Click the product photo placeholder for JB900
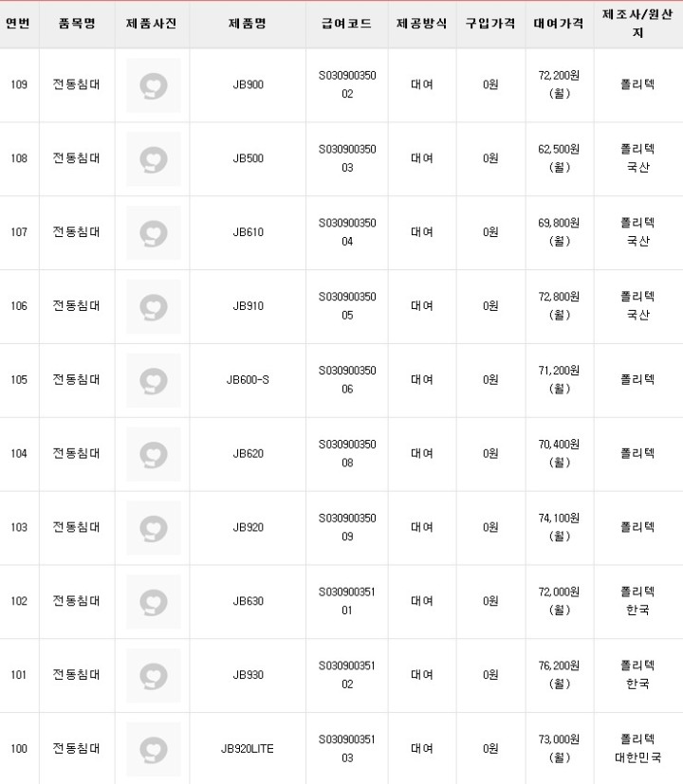The height and width of the screenshot is (784, 683). [153, 85]
